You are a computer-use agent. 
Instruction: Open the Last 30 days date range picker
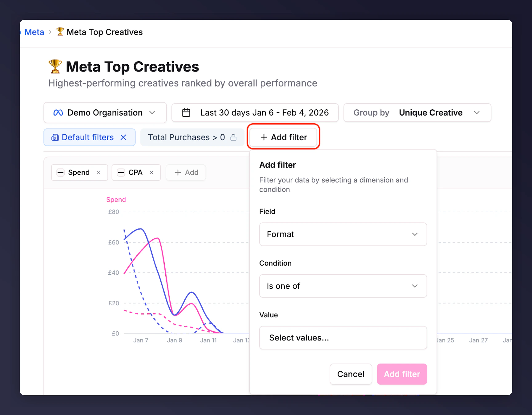(255, 113)
